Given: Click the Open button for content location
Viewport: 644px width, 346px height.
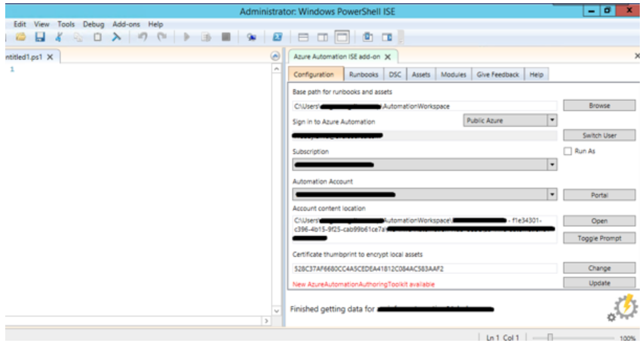Looking at the screenshot, I should coord(599,221).
